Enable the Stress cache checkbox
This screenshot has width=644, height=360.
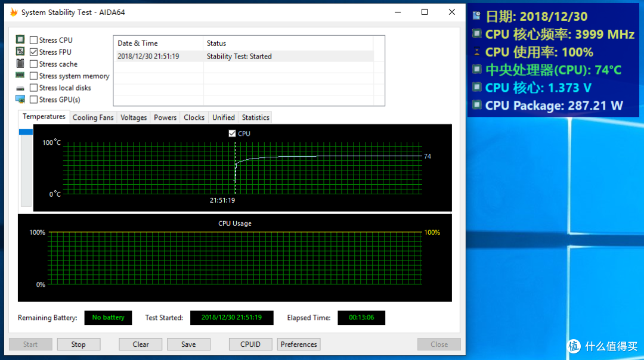pos(33,64)
